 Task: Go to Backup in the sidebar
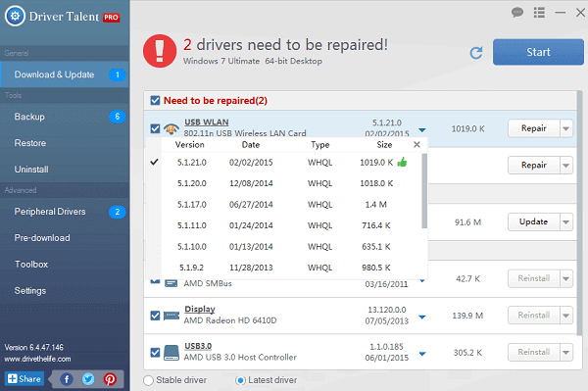pos(65,117)
